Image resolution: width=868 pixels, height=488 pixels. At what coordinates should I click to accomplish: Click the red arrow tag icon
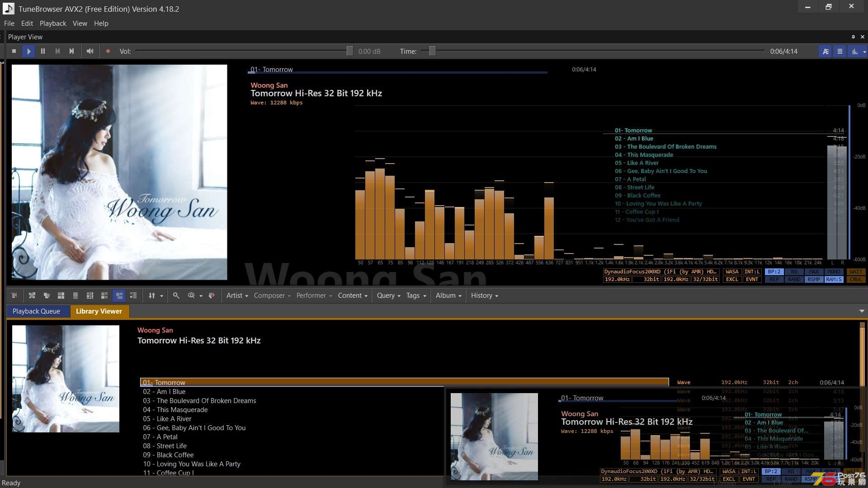point(212,296)
